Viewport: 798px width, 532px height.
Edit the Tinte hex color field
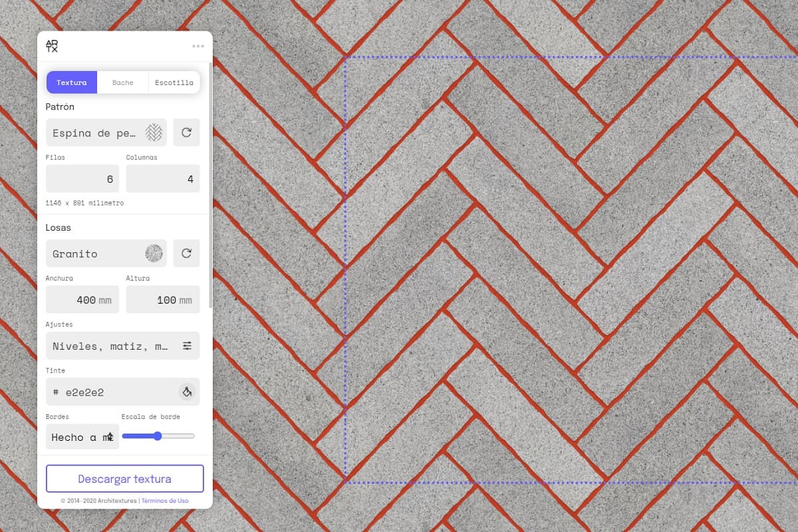point(122,392)
